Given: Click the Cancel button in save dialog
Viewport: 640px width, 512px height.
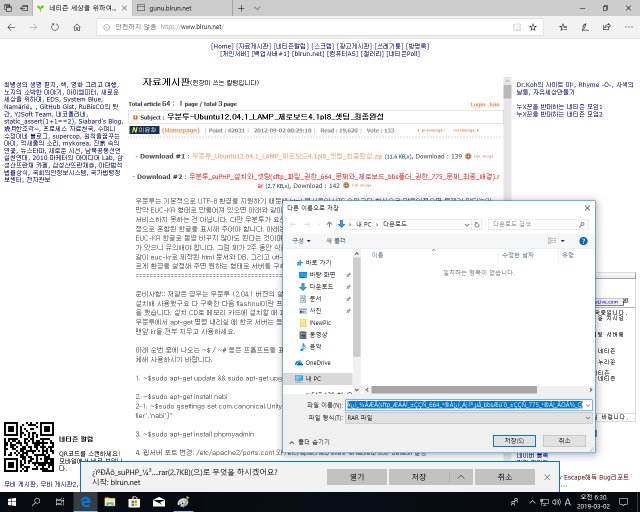Looking at the screenshot, I should point(564,441).
